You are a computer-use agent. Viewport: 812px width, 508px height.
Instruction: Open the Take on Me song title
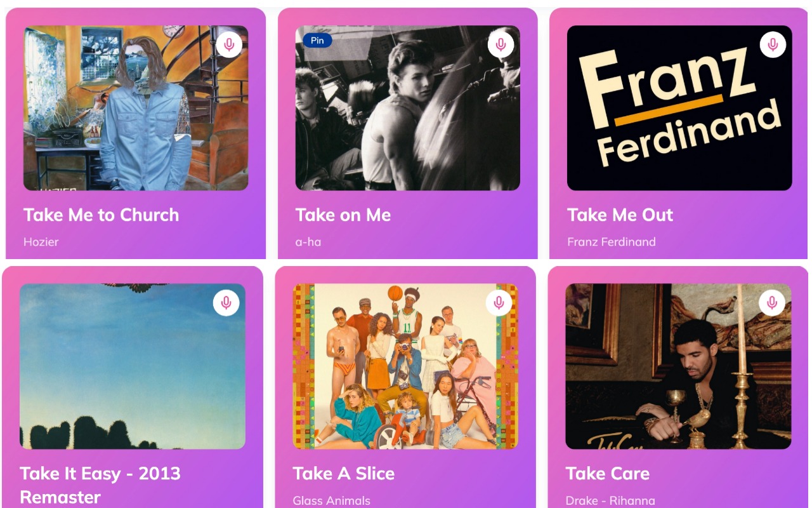pos(343,215)
